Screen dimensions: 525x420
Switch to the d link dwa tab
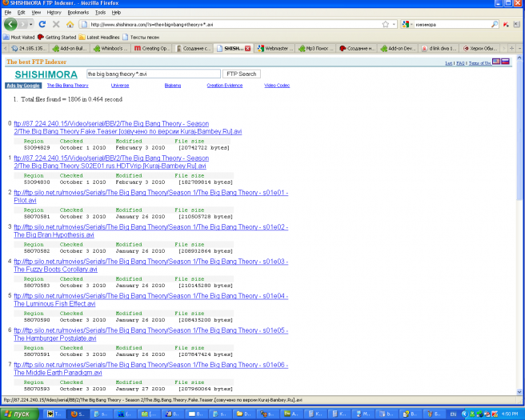439,49
